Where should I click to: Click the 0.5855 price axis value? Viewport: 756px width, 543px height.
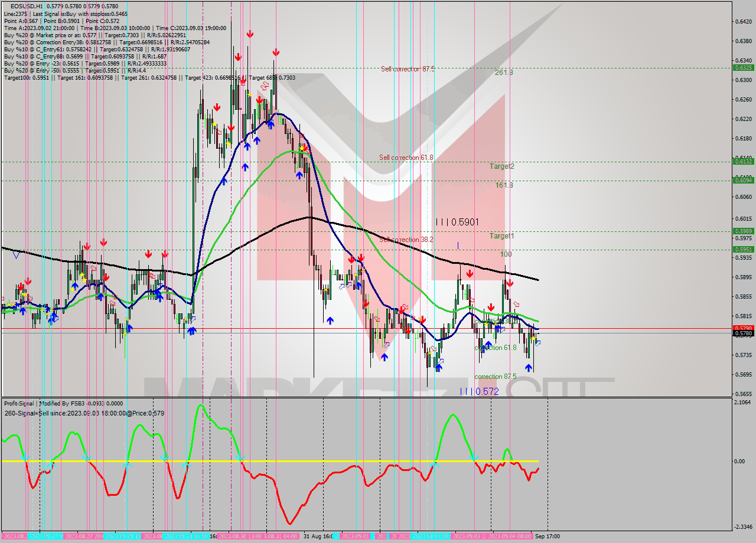(742, 296)
